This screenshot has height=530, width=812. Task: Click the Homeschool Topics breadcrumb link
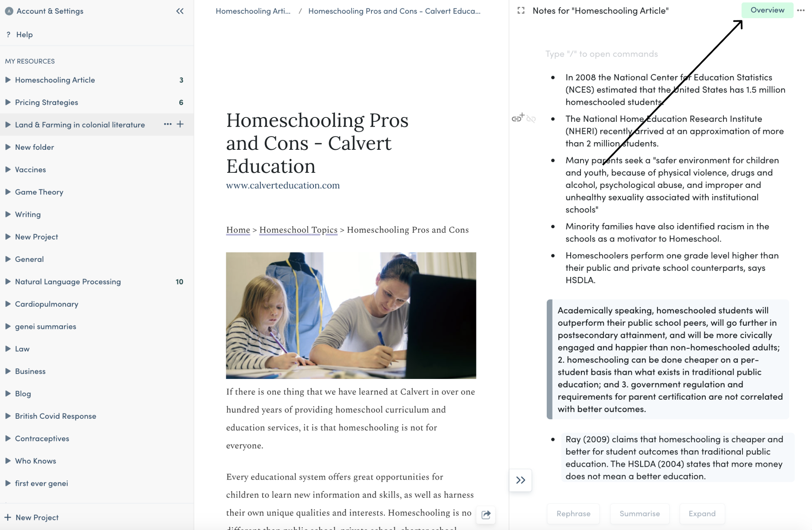point(298,230)
